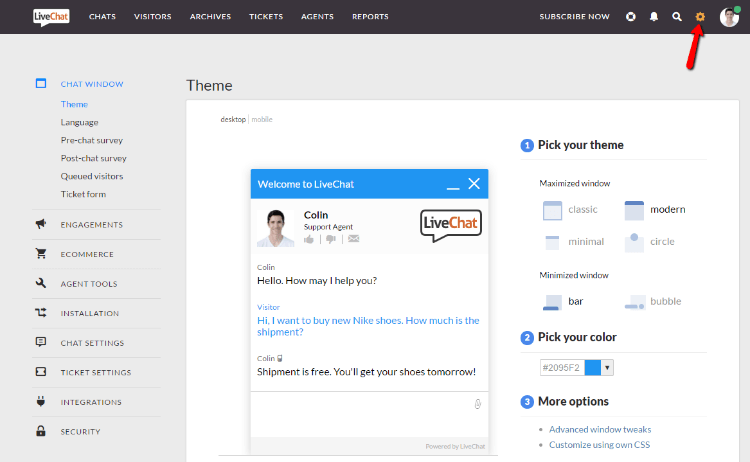Expand the Ticket Settings section

click(96, 373)
